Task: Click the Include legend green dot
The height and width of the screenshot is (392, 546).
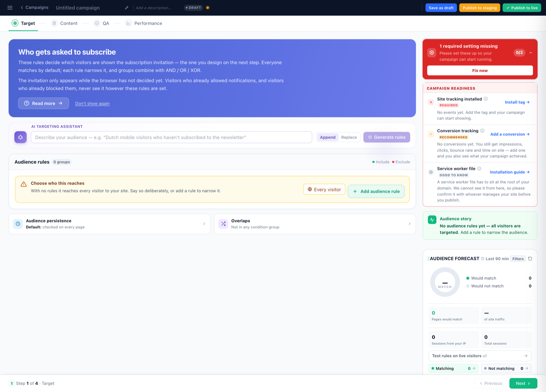Action: coord(373,162)
